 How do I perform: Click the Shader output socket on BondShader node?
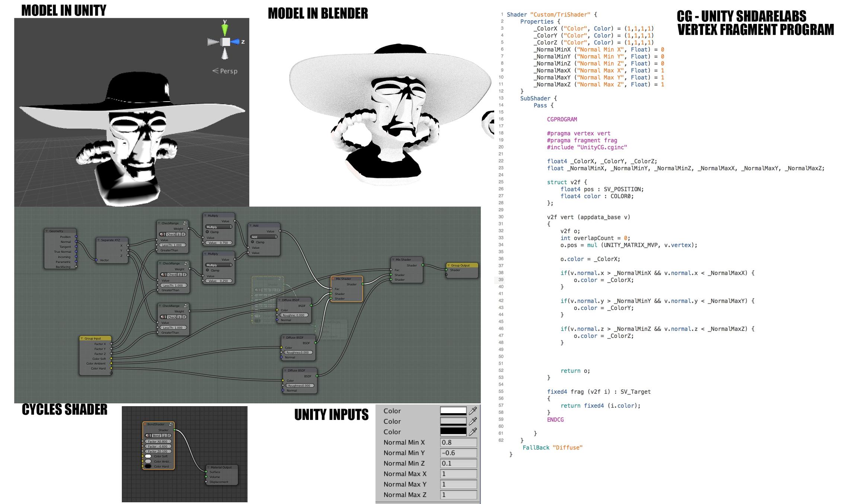pyautogui.click(x=175, y=430)
